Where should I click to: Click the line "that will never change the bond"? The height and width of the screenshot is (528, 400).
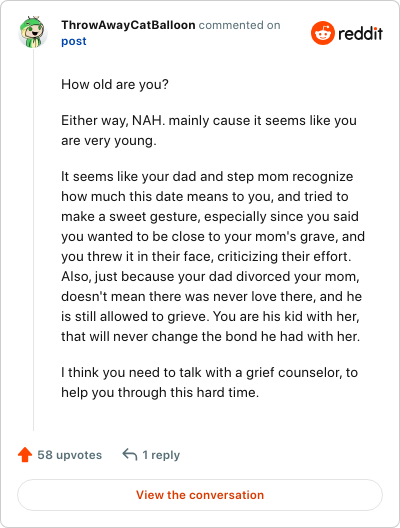pyautogui.click(x=210, y=337)
